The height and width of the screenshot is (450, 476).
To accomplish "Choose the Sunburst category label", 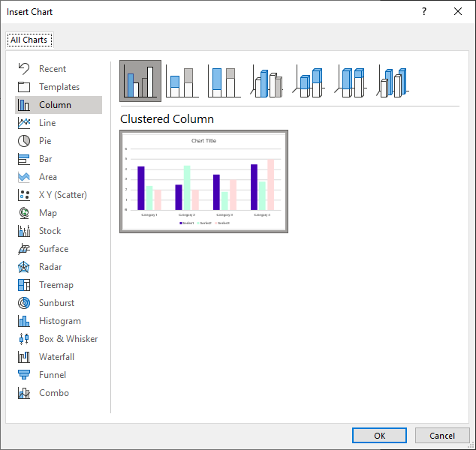I will pyautogui.click(x=56, y=303).
